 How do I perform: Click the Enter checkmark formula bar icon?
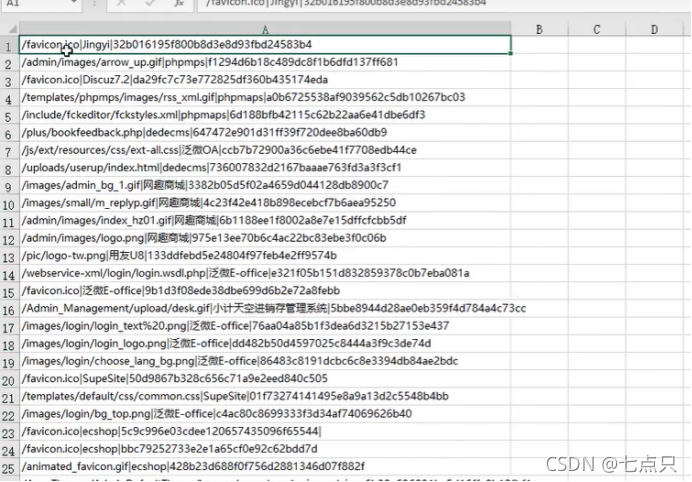(x=150, y=4)
